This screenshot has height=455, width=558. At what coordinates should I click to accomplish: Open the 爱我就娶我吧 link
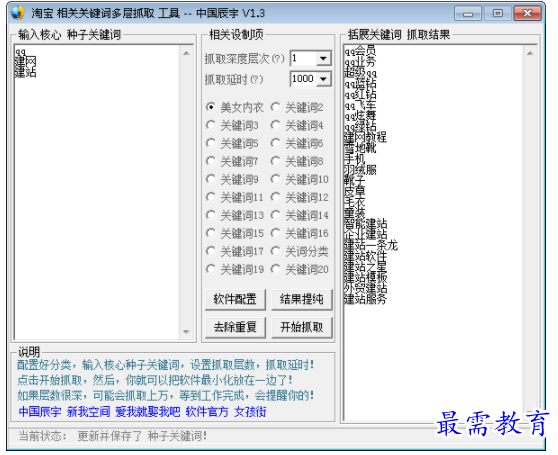pos(148,412)
